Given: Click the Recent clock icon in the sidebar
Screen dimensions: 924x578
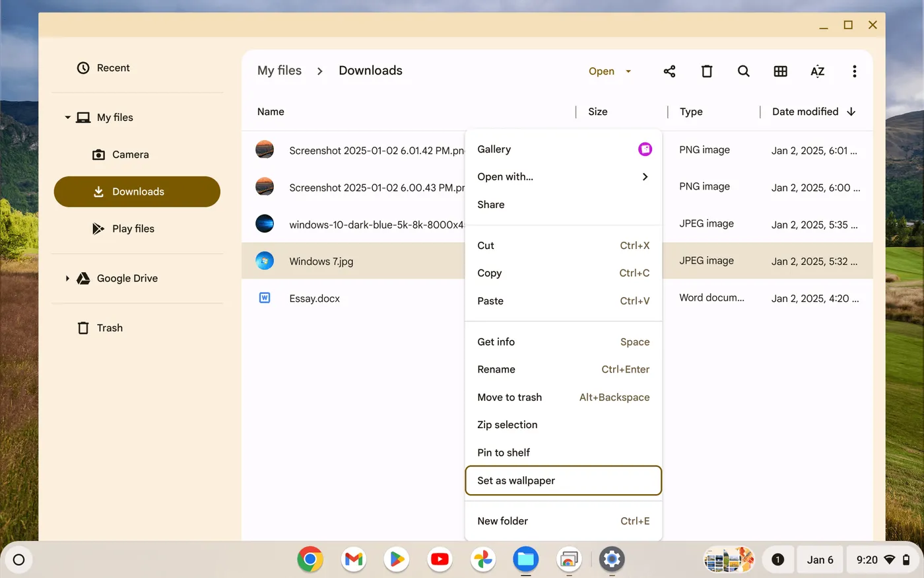Looking at the screenshot, I should tap(83, 68).
